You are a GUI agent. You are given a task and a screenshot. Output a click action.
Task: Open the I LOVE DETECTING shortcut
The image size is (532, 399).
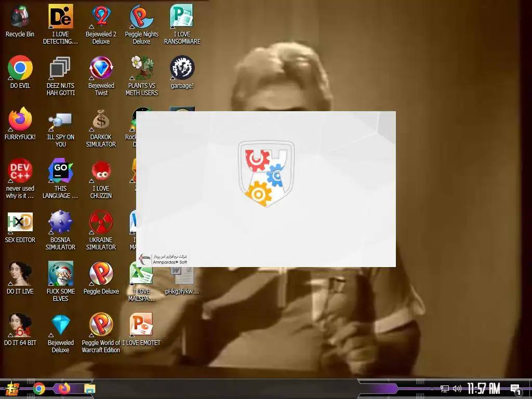pos(60,16)
